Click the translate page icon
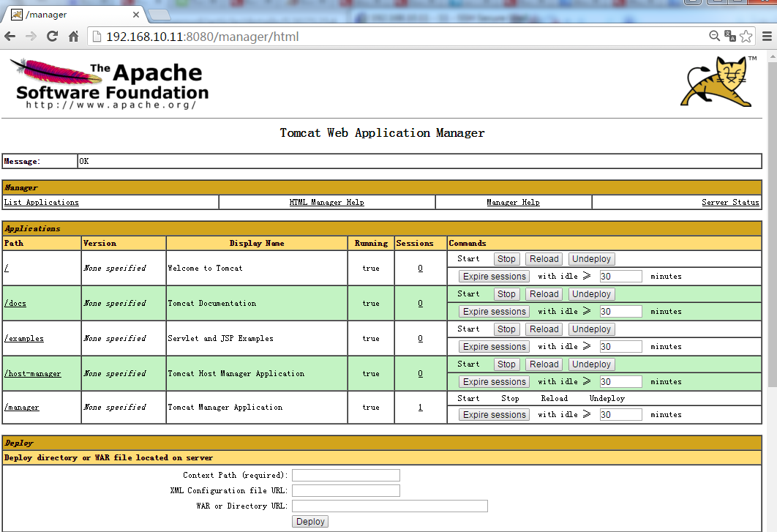Viewport: 777px width, 532px height. [730, 36]
